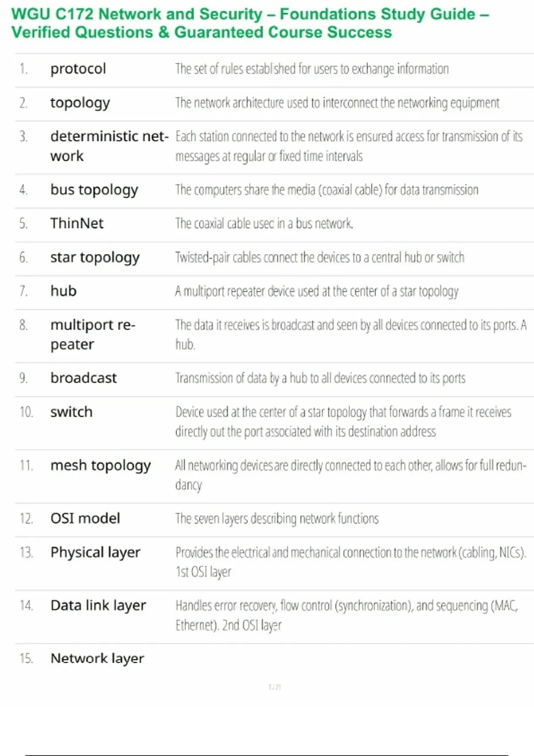The width and height of the screenshot is (534, 756).
Task: Click the definition 'The coaxial cable used in a bus network'
Action: [x=264, y=223]
